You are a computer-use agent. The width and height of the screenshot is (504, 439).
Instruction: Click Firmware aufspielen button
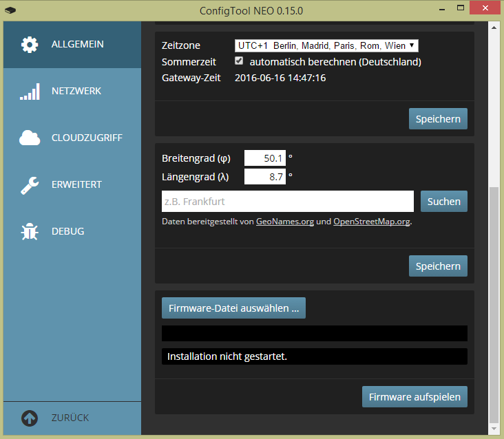click(414, 396)
